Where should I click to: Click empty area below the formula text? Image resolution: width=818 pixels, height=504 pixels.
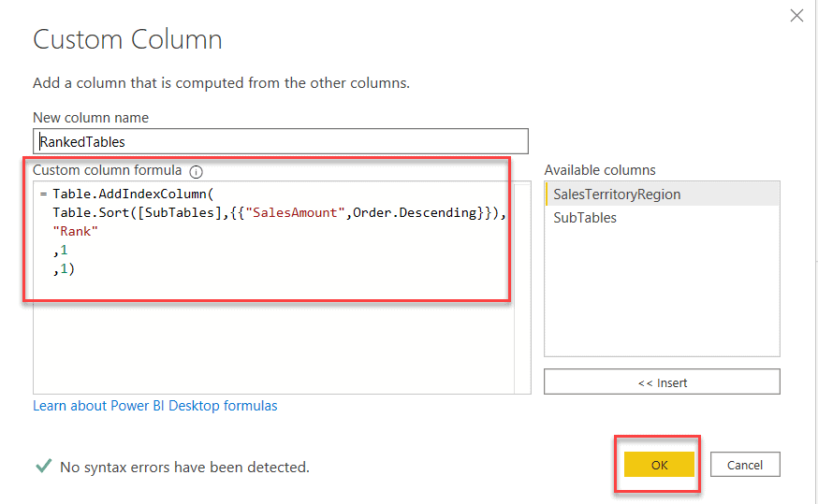(271, 346)
